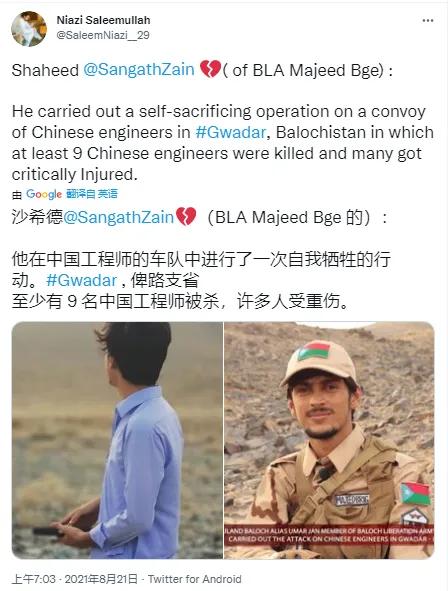This screenshot has height=591, width=448.
Task: Open #Gwadar hashtag in the Chinese translation
Action: click(81, 280)
